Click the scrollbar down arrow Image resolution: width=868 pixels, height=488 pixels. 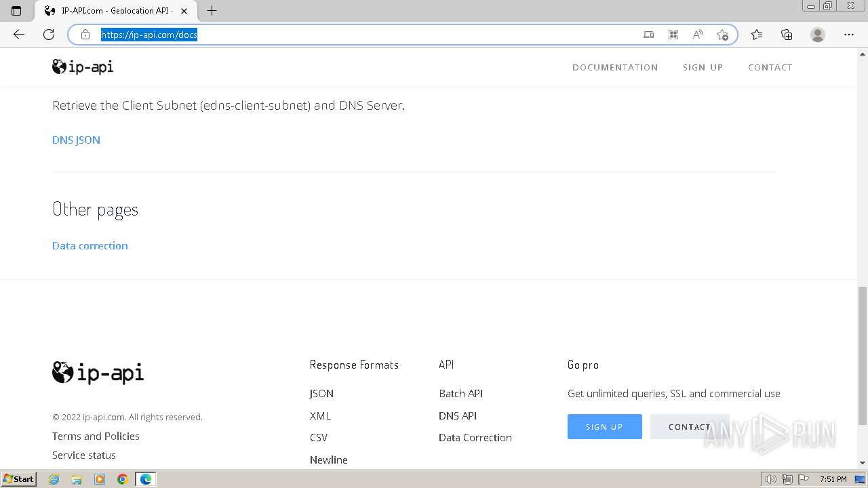[863, 463]
